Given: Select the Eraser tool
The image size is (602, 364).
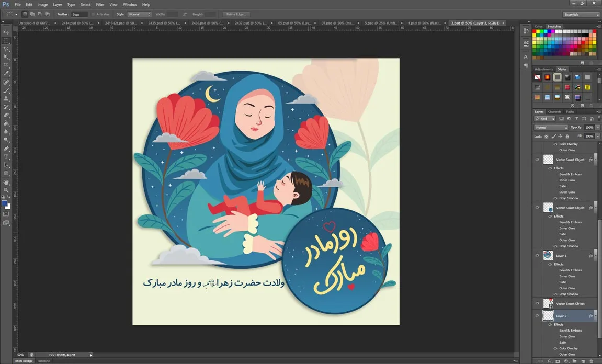Looking at the screenshot, I should (x=6, y=115).
